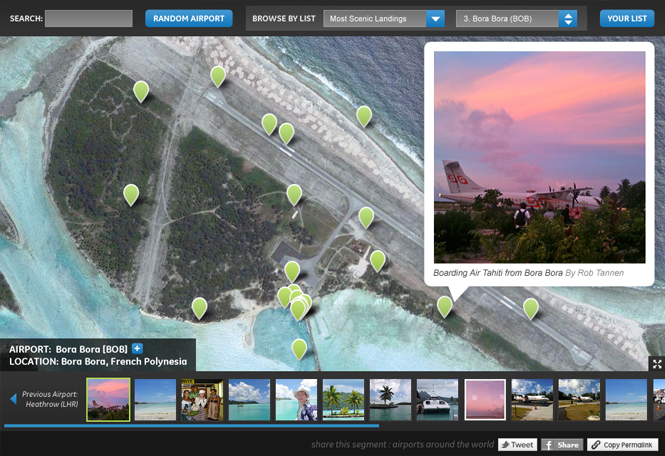Open the Bora Bora (BOB) airport selector

click(x=516, y=18)
